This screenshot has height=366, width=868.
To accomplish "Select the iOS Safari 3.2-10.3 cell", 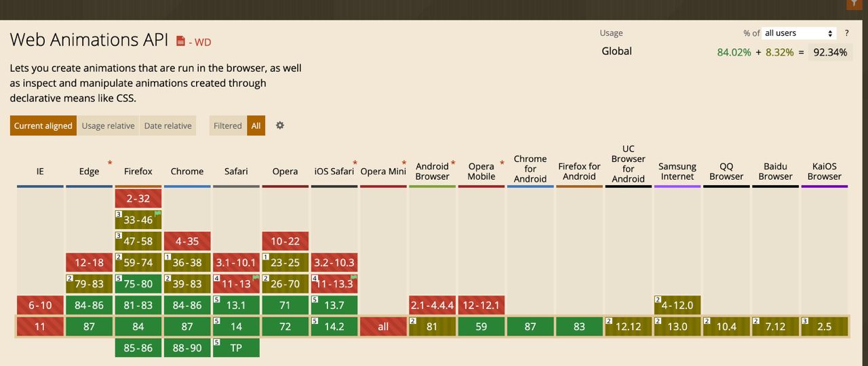I will pos(334,262).
